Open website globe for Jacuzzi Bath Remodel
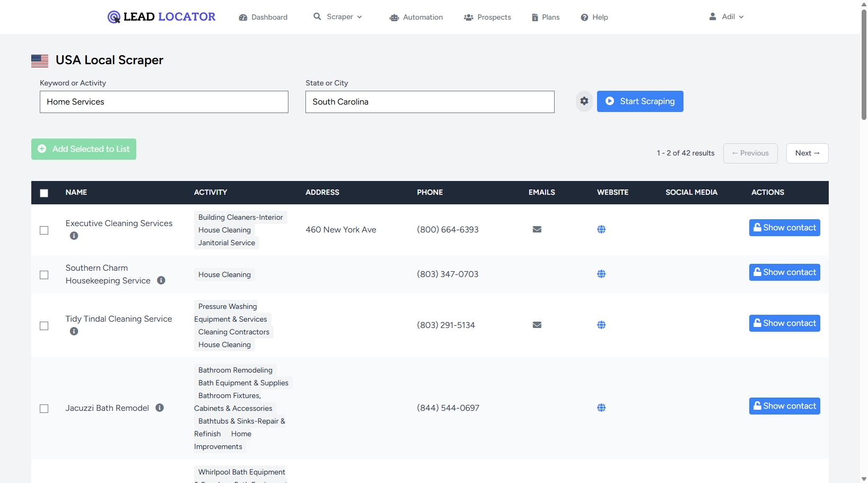Screen dimensions: 868x483 click(x=601, y=408)
